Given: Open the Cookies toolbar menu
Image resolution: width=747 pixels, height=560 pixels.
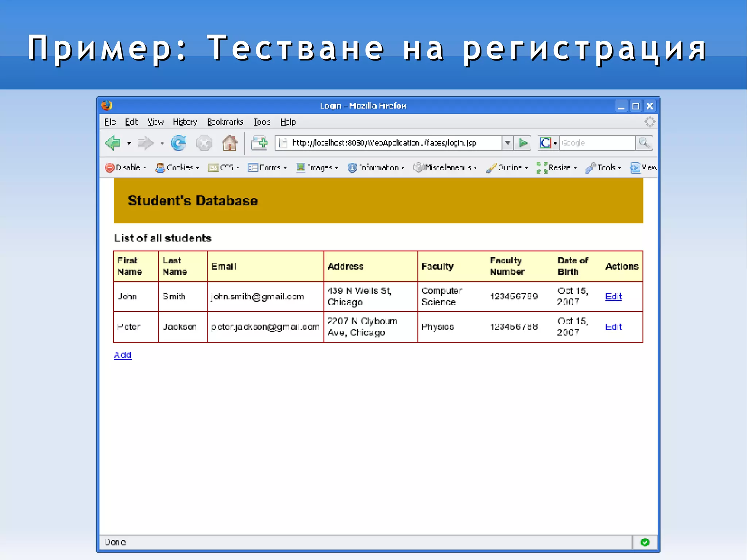Looking at the screenshot, I should 177,167.
